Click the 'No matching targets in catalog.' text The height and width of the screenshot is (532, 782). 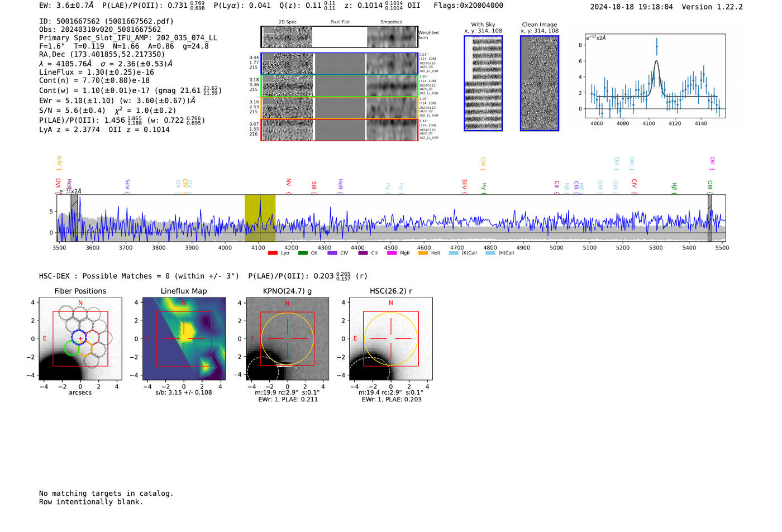tap(106, 493)
